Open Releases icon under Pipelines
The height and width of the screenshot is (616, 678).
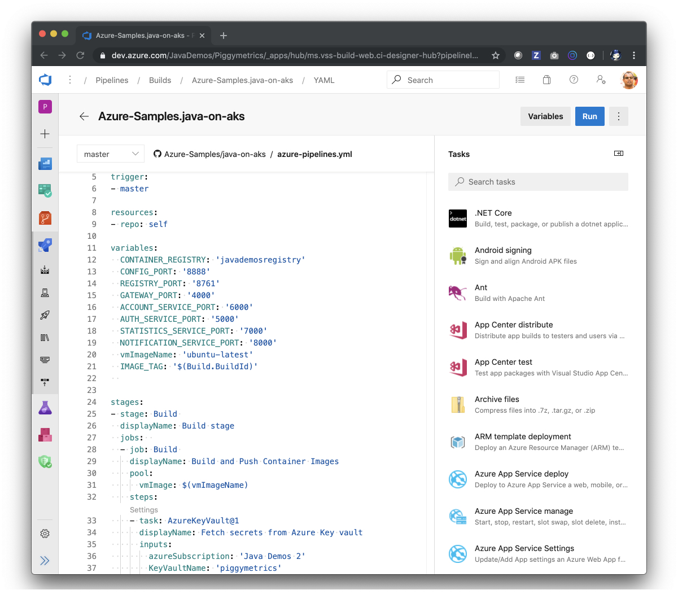[45, 315]
